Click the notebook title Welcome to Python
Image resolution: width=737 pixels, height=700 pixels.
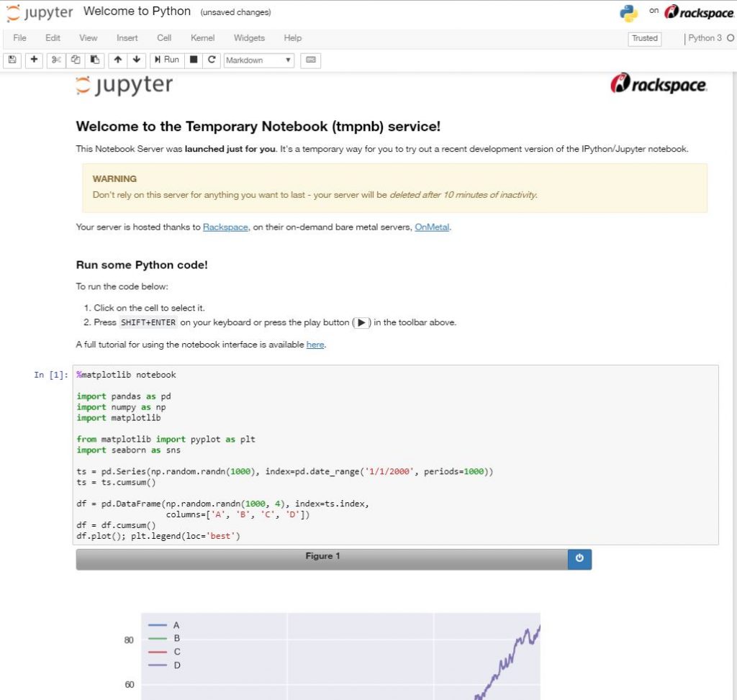point(137,12)
